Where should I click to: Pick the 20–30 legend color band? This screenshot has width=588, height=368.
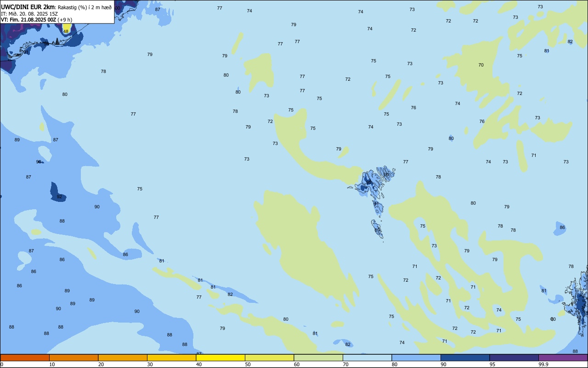tap(123, 357)
